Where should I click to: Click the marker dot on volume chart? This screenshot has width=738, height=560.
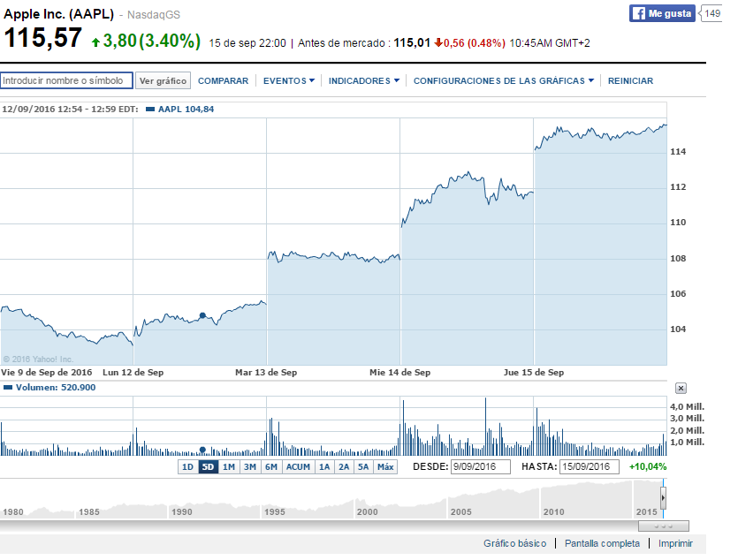pyautogui.click(x=202, y=450)
